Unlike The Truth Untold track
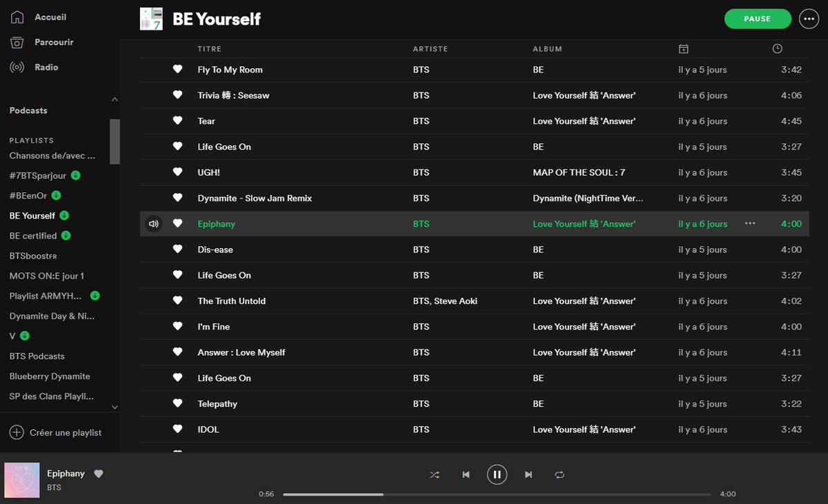This screenshot has height=504, width=828. [x=177, y=301]
